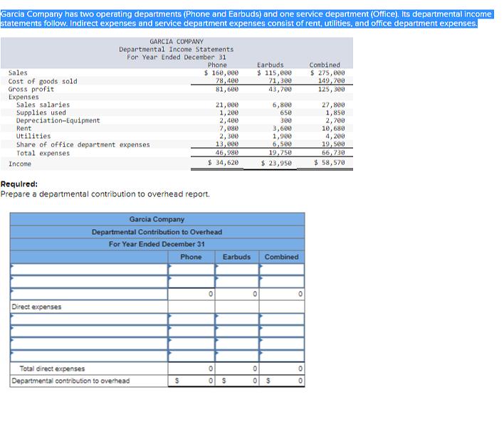Click the Gross profit label
Image resolution: width=504 pixels, height=424 pixels.
click(31, 89)
